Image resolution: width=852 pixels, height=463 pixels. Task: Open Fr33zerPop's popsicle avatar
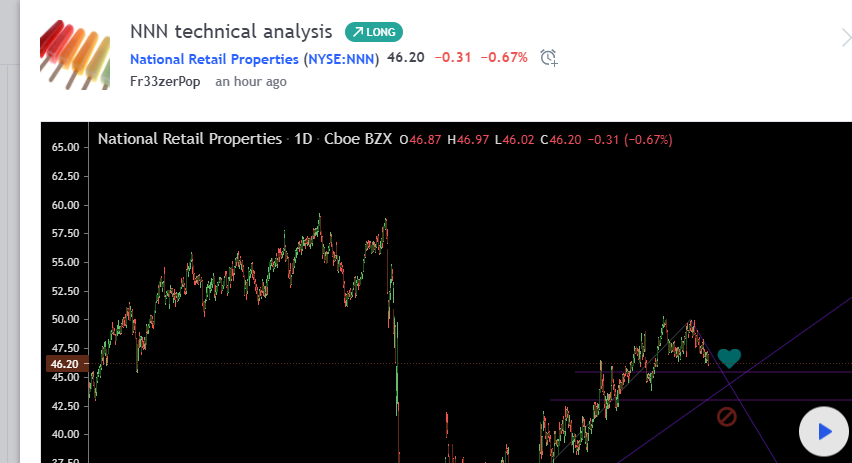pos(74,53)
